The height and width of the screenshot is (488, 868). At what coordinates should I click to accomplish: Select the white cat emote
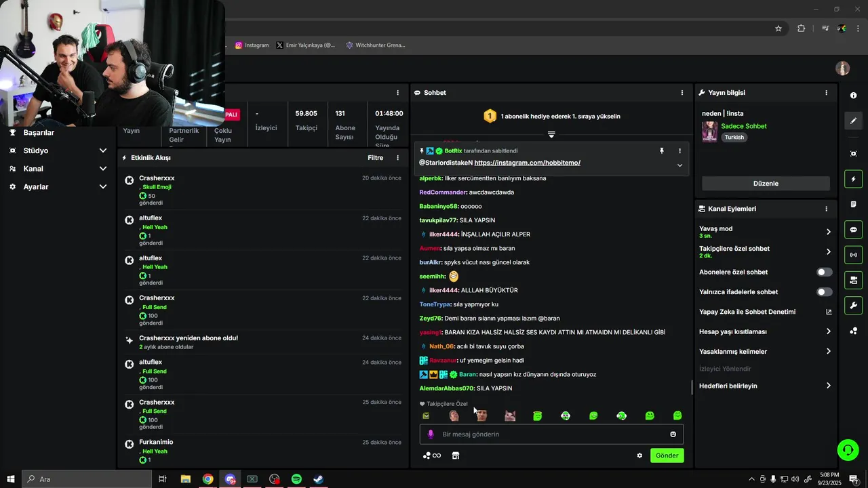(510, 415)
